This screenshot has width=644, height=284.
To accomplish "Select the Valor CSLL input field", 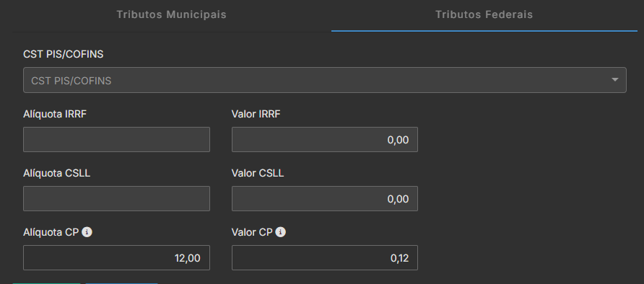I will click(x=325, y=199).
